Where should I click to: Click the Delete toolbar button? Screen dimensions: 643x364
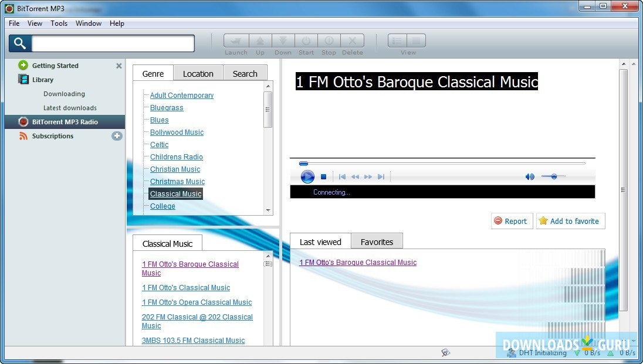(352, 41)
